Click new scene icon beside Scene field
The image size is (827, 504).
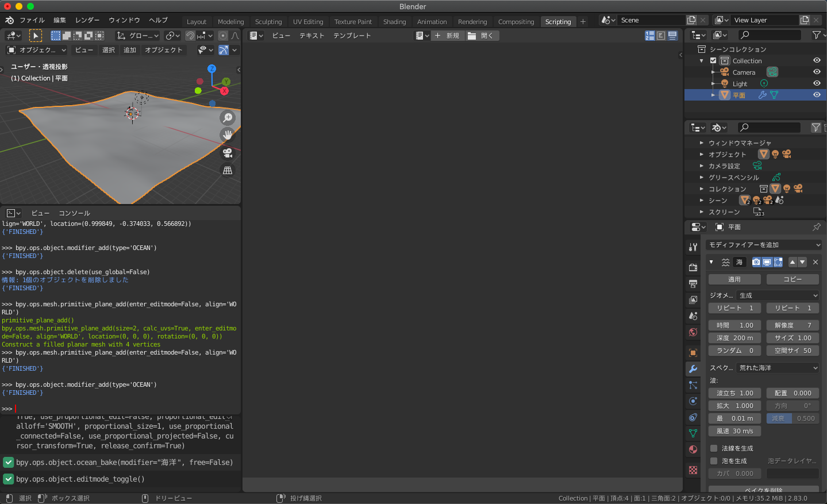point(691,20)
